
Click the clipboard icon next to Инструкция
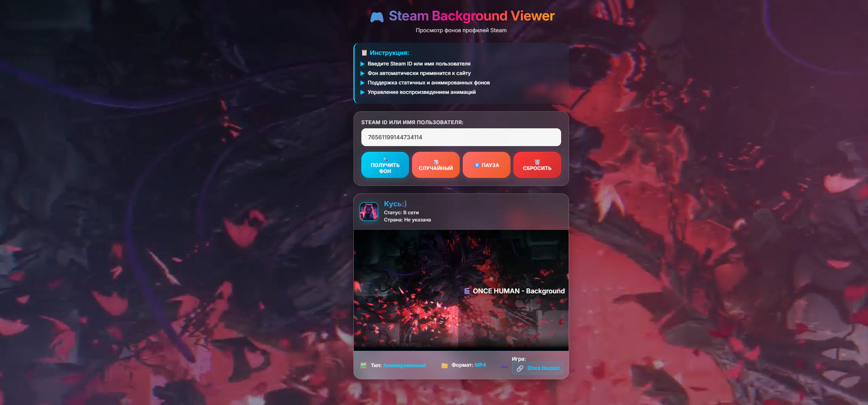pos(364,53)
